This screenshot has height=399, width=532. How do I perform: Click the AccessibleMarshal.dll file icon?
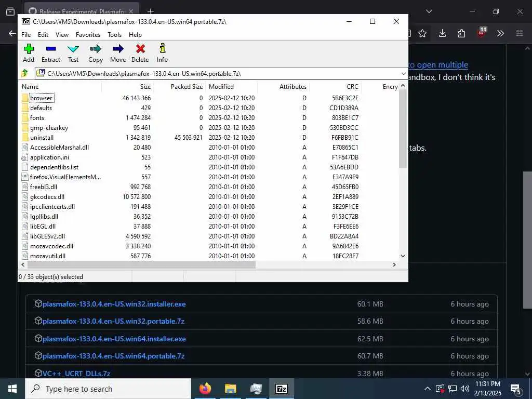[25, 147]
